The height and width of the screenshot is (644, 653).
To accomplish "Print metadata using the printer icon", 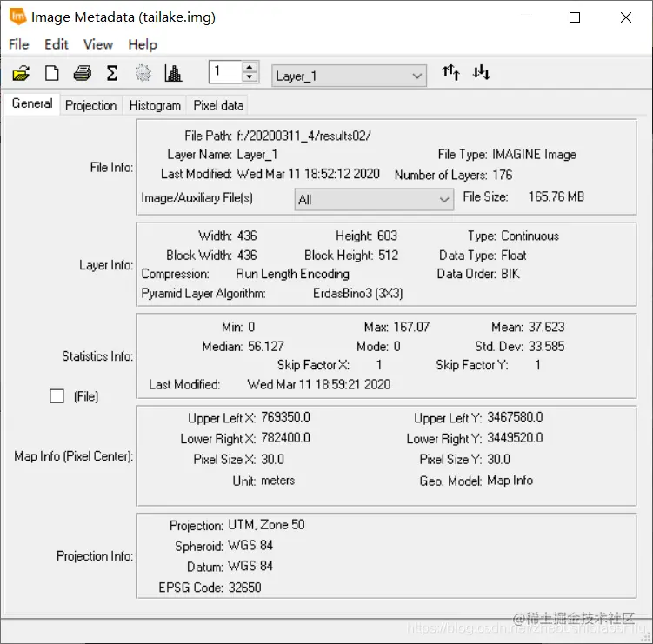I will click(83, 73).
